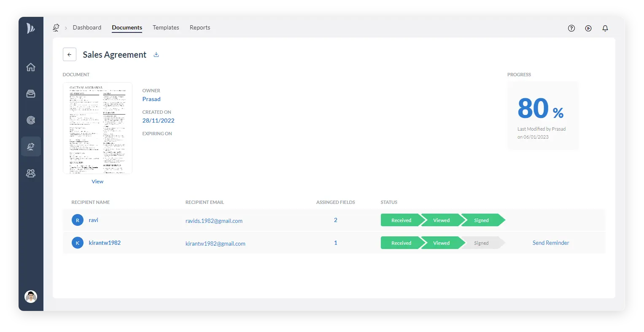Open the Home panel in the sidebar
644x332 pixels.
(x=30, y=67)
